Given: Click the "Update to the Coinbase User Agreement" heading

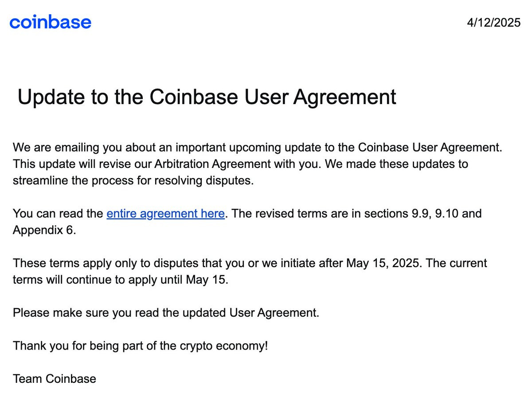Looking at the screenshot, I should point(207,97).
